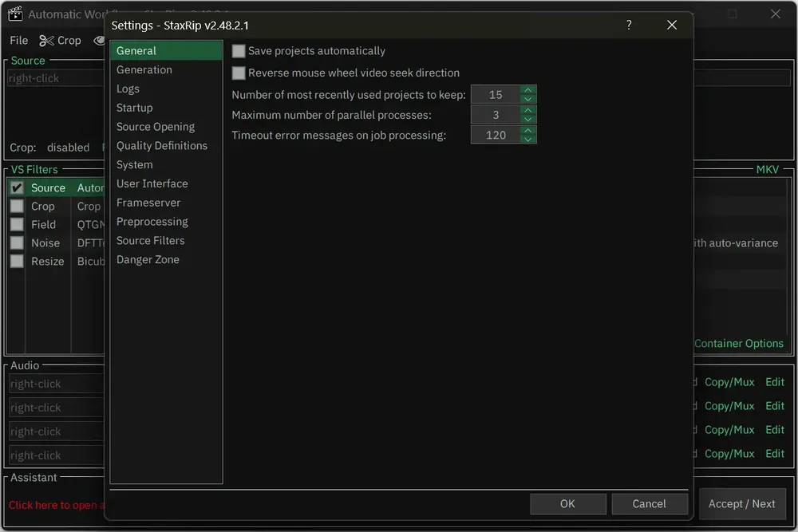
Task: Open the Source Filters settings category
Action: pyautogui.click(x=167, y=241)
